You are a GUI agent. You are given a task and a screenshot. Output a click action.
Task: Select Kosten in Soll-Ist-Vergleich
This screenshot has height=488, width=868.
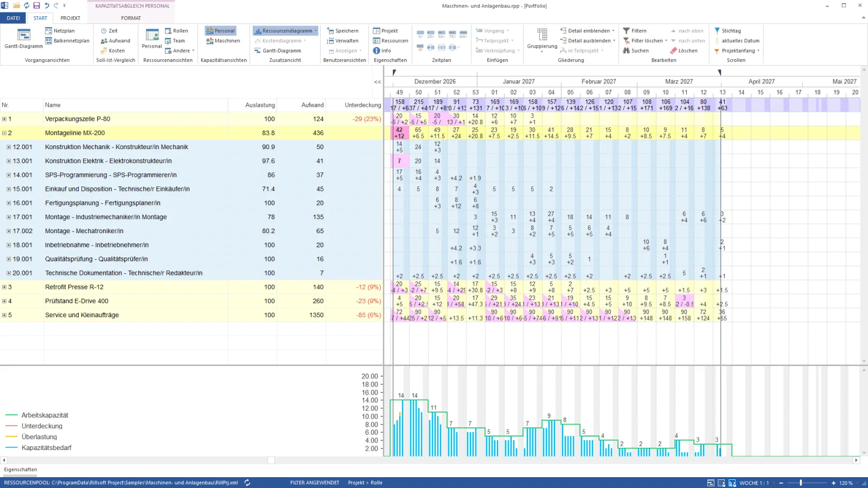(113, 50)
